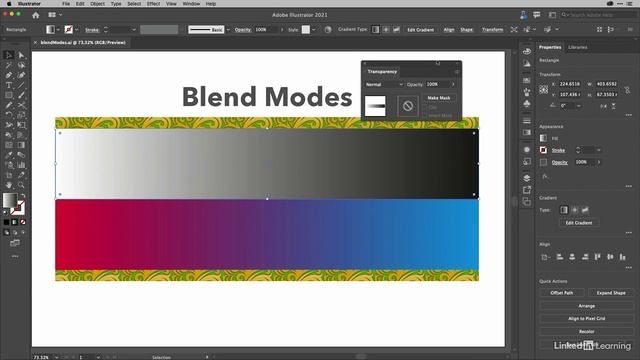Select the Direct Selection tool
This screenshot has height=360, width=640.
[x=21, y=55]
